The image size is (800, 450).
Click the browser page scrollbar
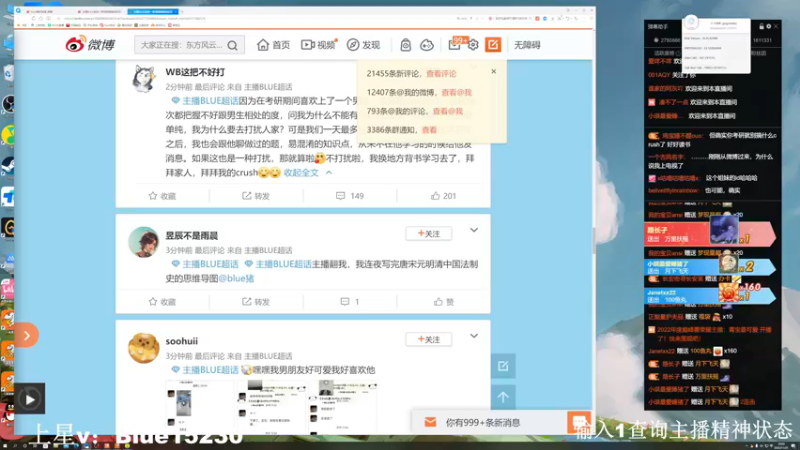593,240
